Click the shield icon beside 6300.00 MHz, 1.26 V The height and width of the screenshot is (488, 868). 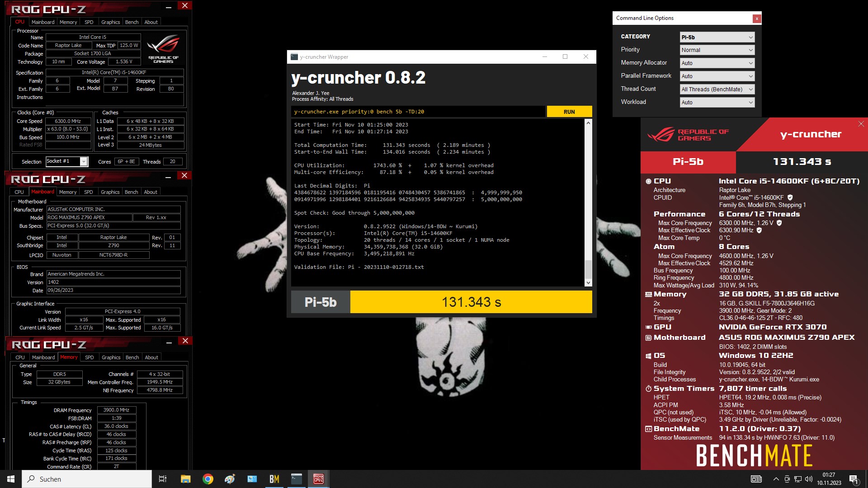(779, 223)
